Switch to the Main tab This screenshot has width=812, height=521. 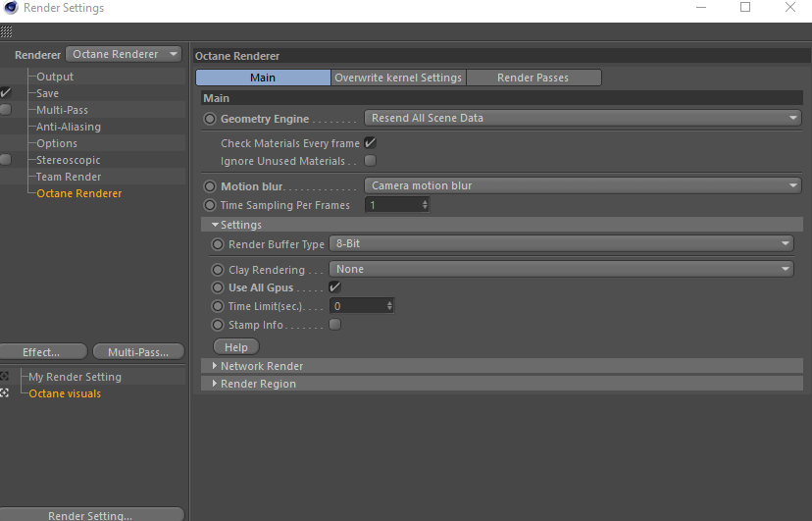[x=263, y=78]
